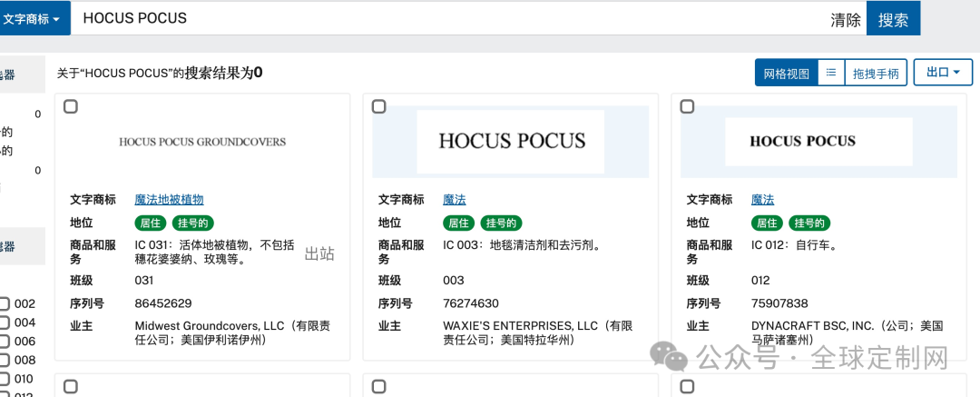
Task: Click serial number 75907838
Action: 779,303
